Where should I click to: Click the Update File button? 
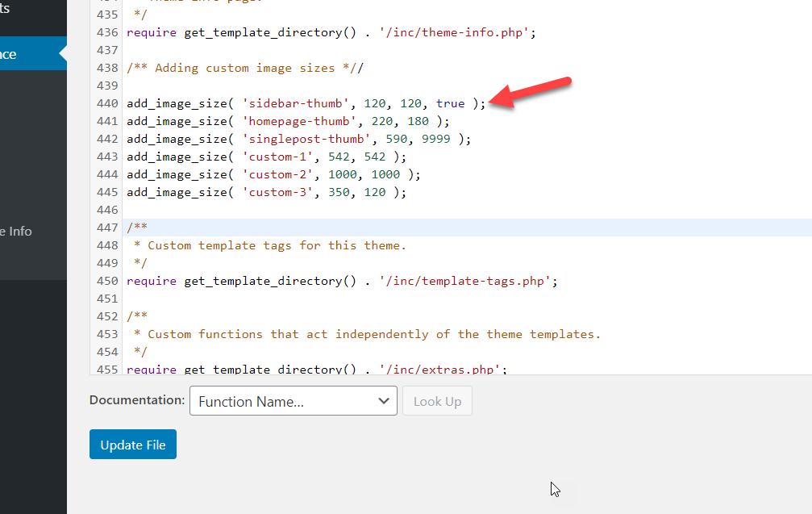click(132, 444)
